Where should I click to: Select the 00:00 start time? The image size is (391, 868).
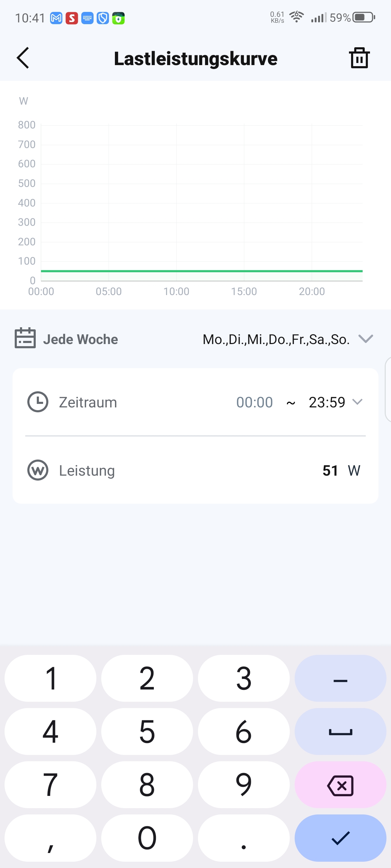[254, 402]
